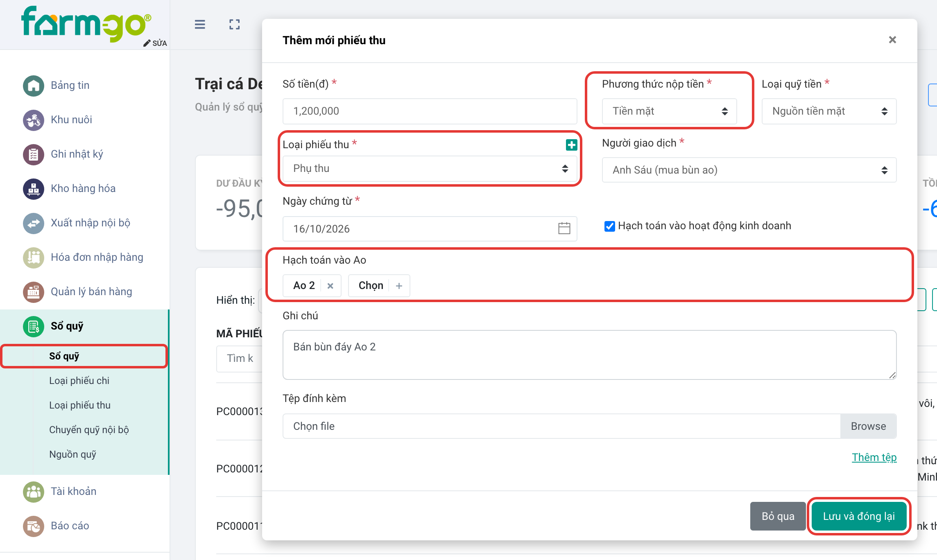Image resolution: width=937 pixels, height=560 pixels.
Task: Click the Quản lý bán hàng icon
Action: coord(34,292)
